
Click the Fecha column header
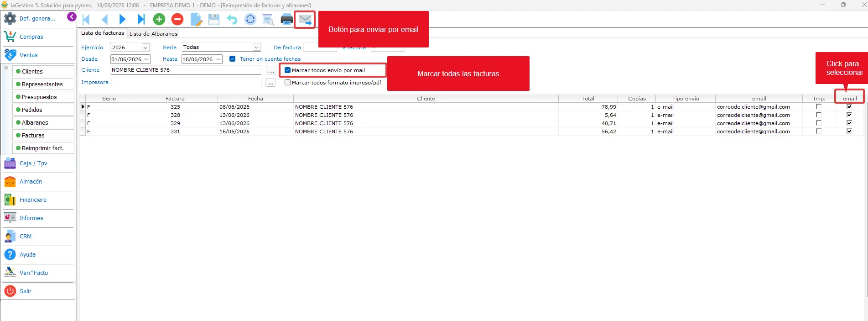(x=255, y=99)
